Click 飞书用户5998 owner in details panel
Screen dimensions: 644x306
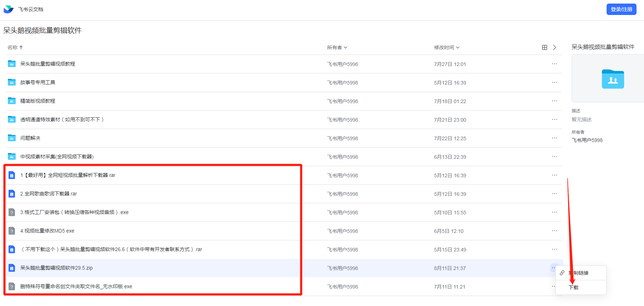(587, 140)
